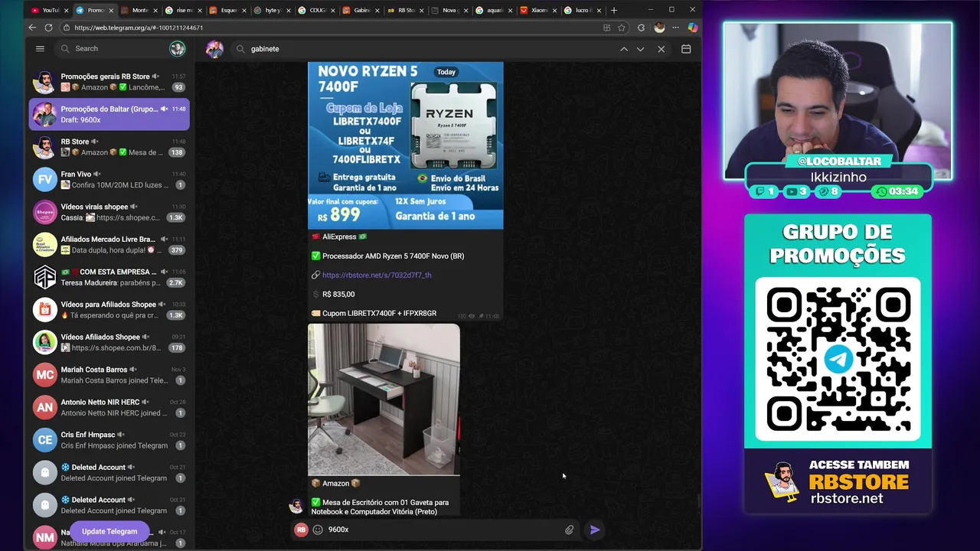The width and height of the screenshot is (980, 551).
Task: Open the office desk product photo
Action: 384,399
